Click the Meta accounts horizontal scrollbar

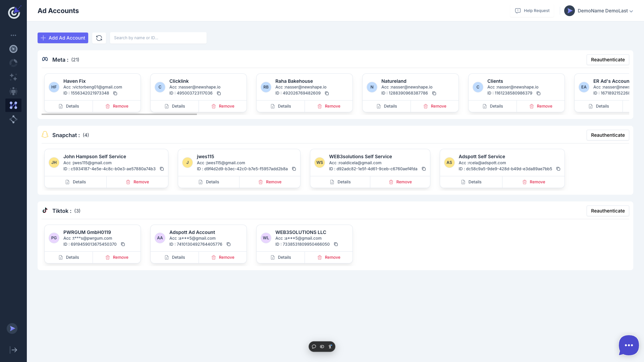[x=119, y=114]
